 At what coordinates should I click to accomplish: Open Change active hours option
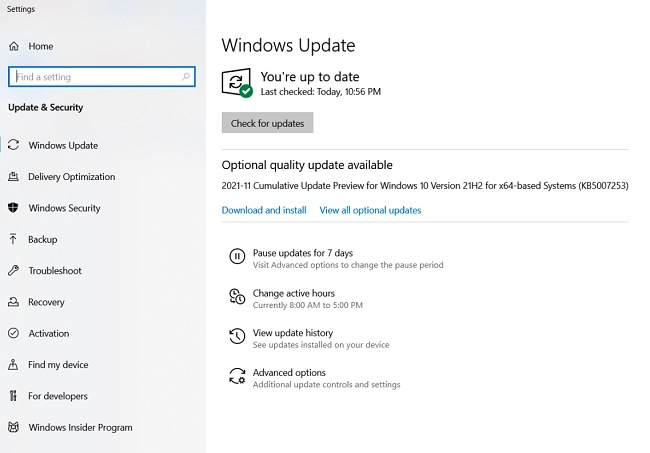pyautogui.click(x=294, y=293)
